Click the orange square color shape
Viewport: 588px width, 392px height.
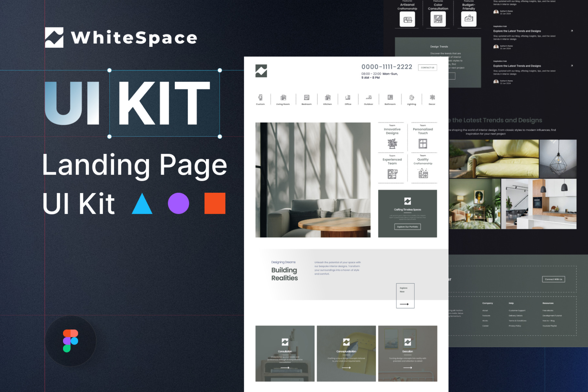coord(215,203)
